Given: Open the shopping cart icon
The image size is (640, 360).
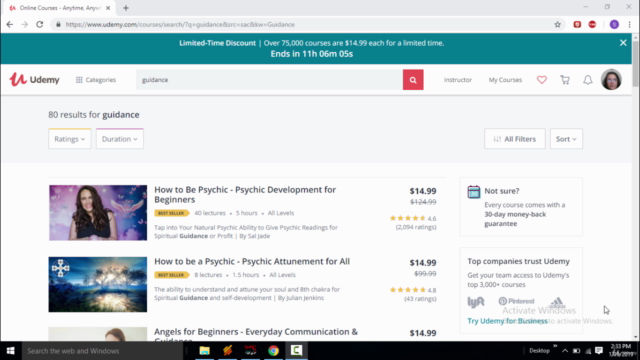Looking at the screenshot, I should [x=565, y=80].
